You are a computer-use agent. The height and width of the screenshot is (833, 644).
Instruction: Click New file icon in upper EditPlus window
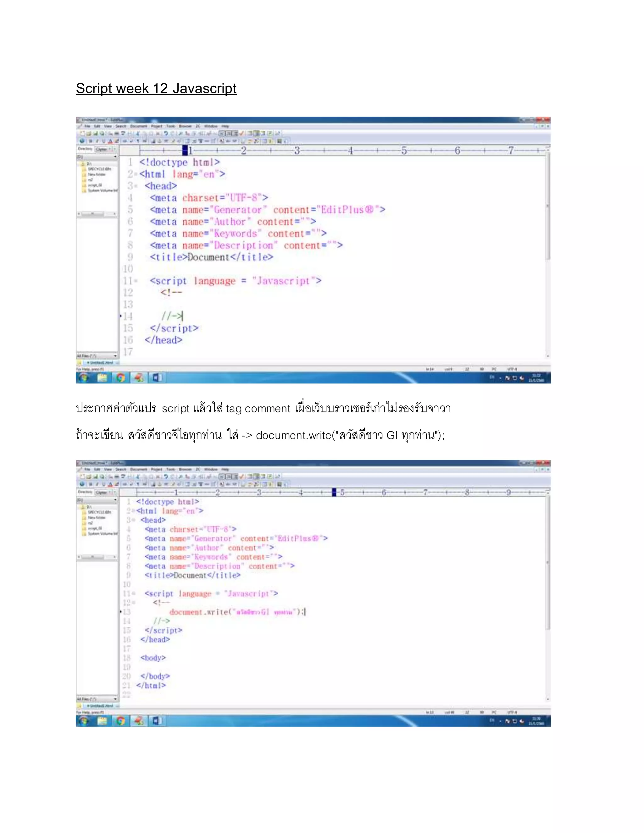click(82, 134)
